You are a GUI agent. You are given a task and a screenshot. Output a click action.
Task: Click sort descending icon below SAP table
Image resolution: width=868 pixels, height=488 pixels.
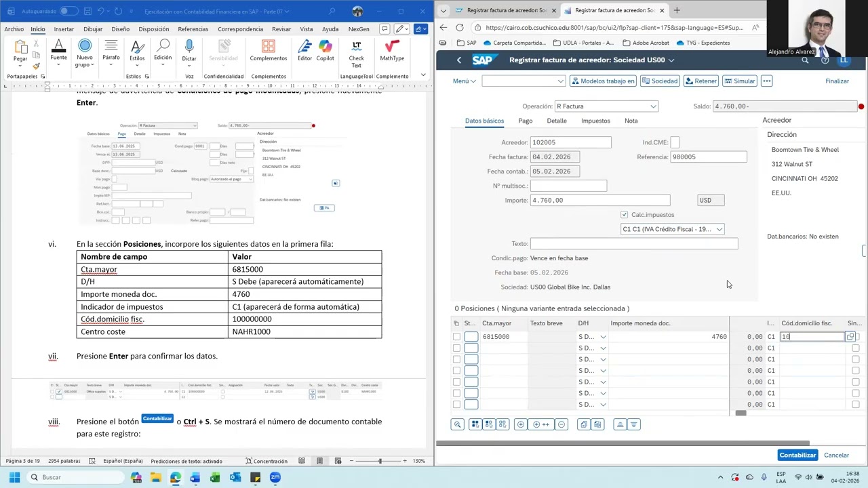(634, 424)
